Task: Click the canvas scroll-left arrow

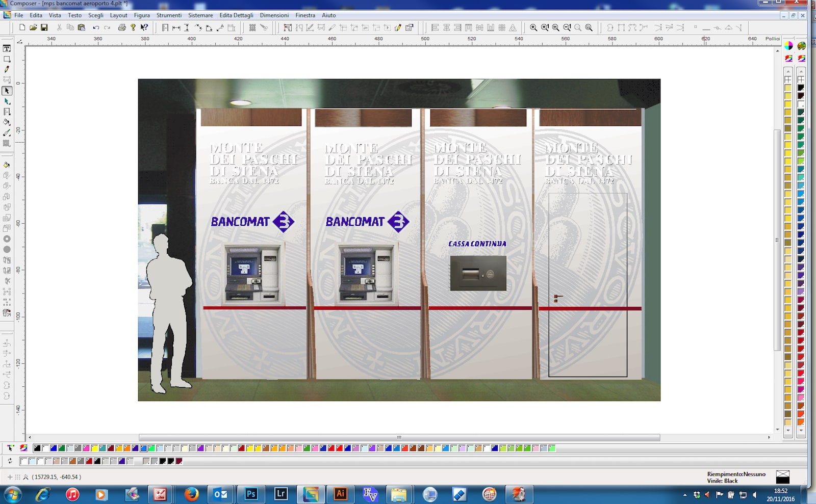Action: click(30, 437)
